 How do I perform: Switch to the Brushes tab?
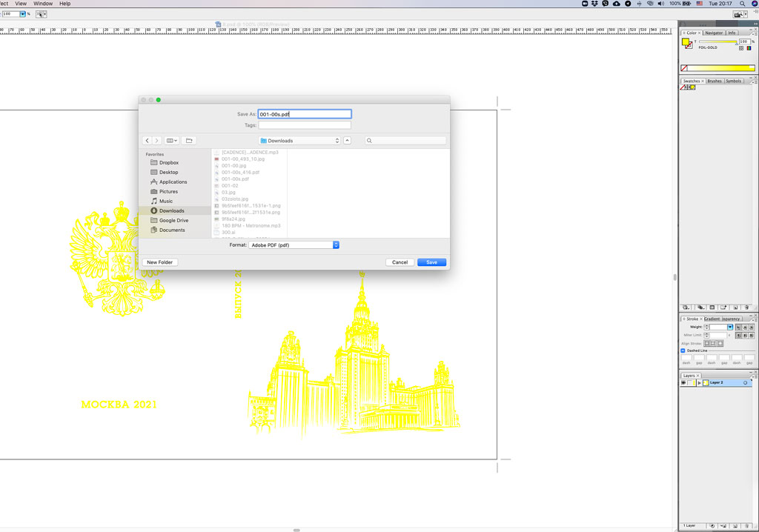click(x=715, y=81)
